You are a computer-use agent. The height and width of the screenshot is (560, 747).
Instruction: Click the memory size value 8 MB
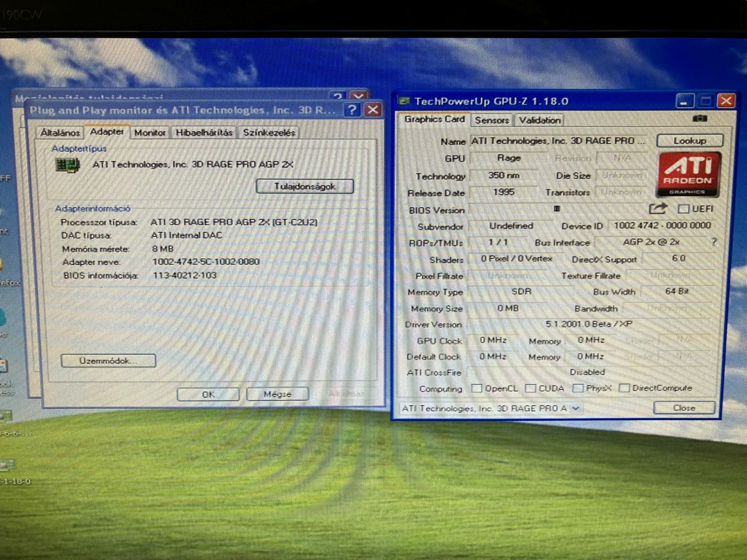162,249
